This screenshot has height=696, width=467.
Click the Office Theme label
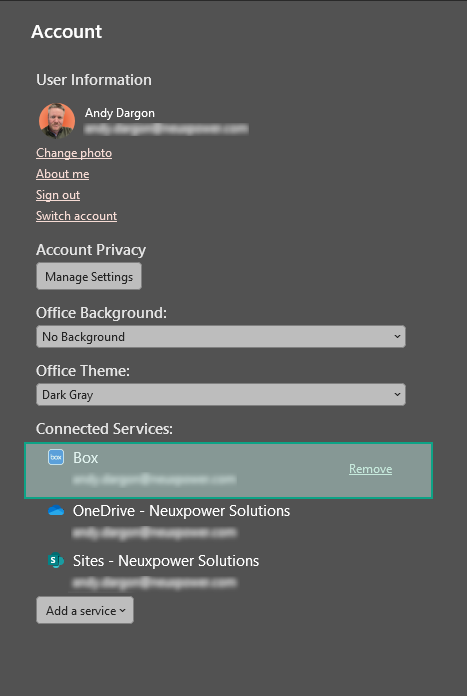click(83, 371)
